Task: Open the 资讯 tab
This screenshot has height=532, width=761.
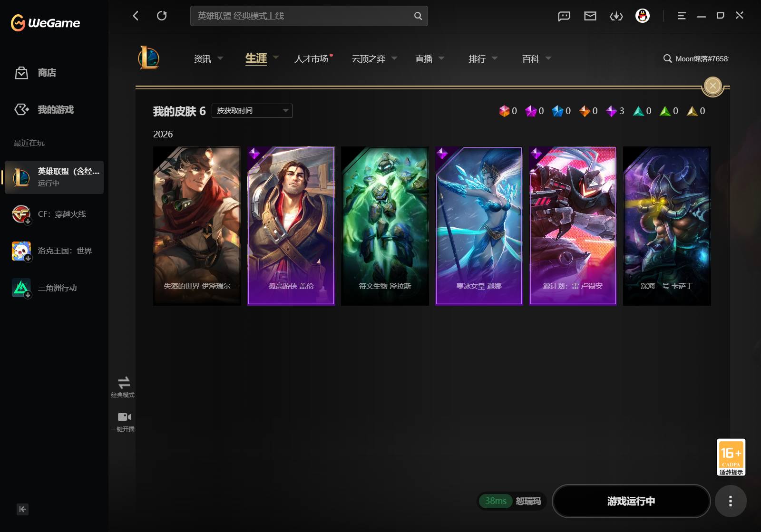Action: click(x=203, y=58)
